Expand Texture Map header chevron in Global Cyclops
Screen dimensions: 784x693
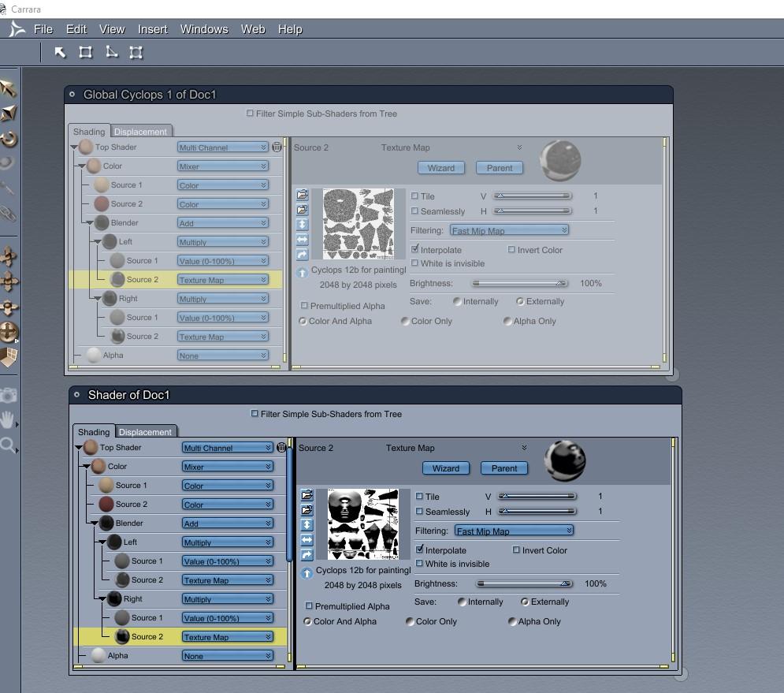[519, 147]
